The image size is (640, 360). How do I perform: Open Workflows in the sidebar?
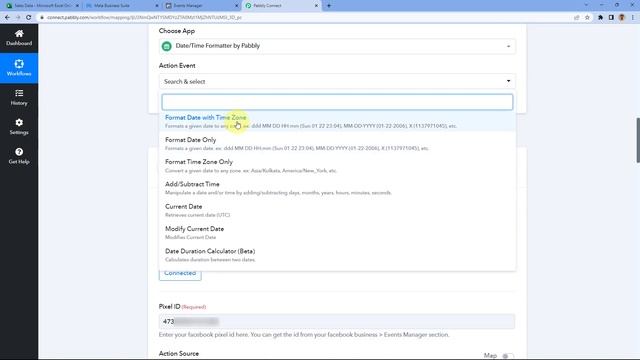coord(19,68)
